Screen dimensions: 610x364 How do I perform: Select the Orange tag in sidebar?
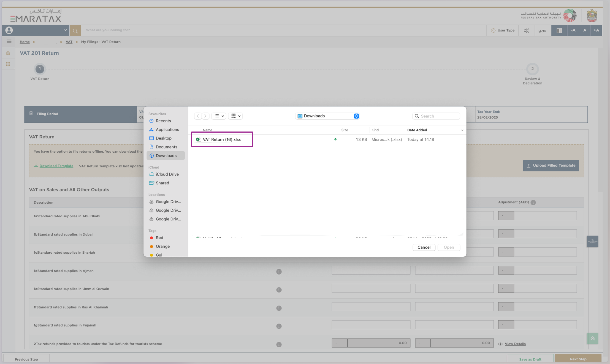[162, 246]
